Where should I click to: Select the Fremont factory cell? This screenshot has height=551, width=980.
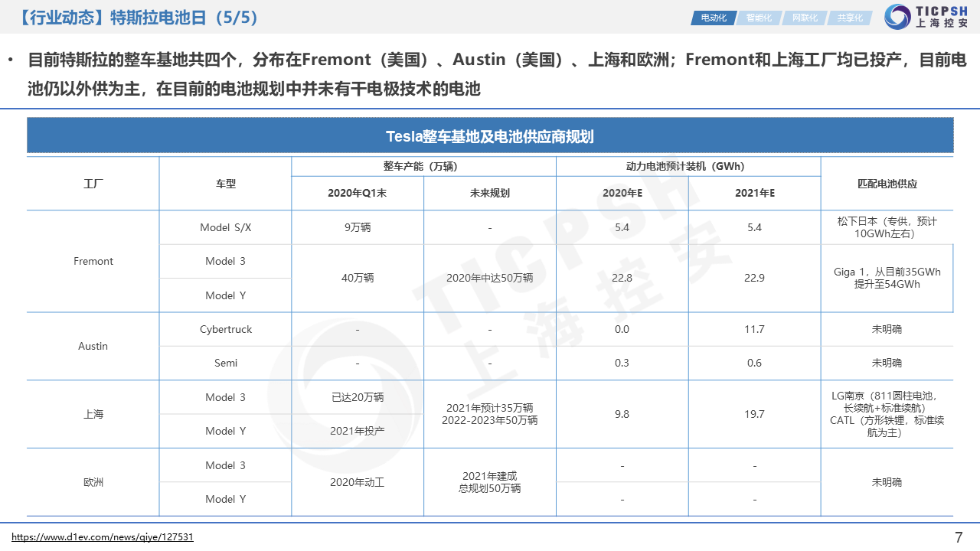[x=93, y=262]
